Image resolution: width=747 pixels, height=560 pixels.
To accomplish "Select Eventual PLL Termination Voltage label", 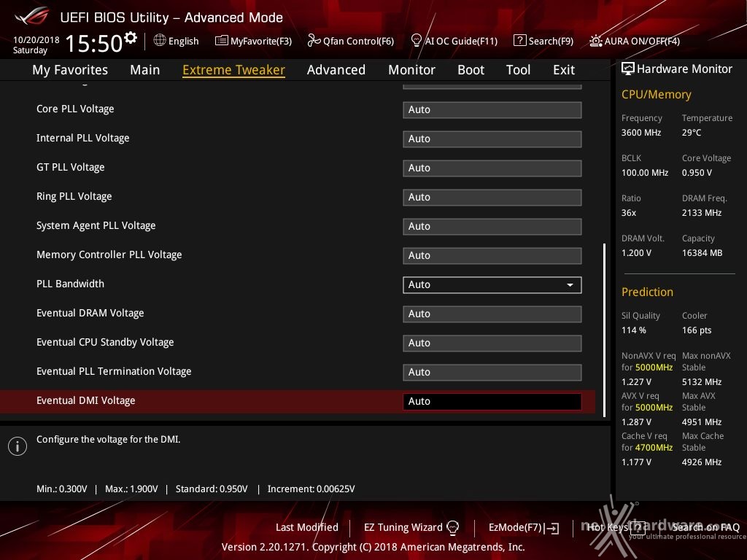I will tap(114, 371).
